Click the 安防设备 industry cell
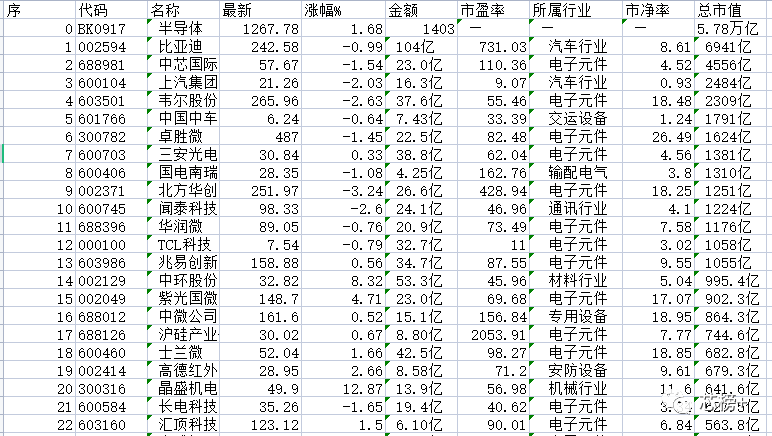This screenshot has width=772, height=436. tap(576, 371)
